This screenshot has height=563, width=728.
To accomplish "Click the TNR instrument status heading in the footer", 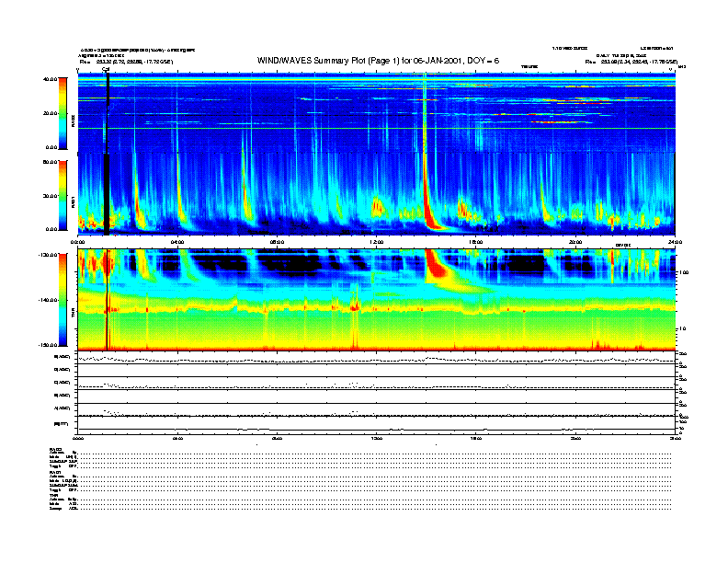I will [53, 495].
